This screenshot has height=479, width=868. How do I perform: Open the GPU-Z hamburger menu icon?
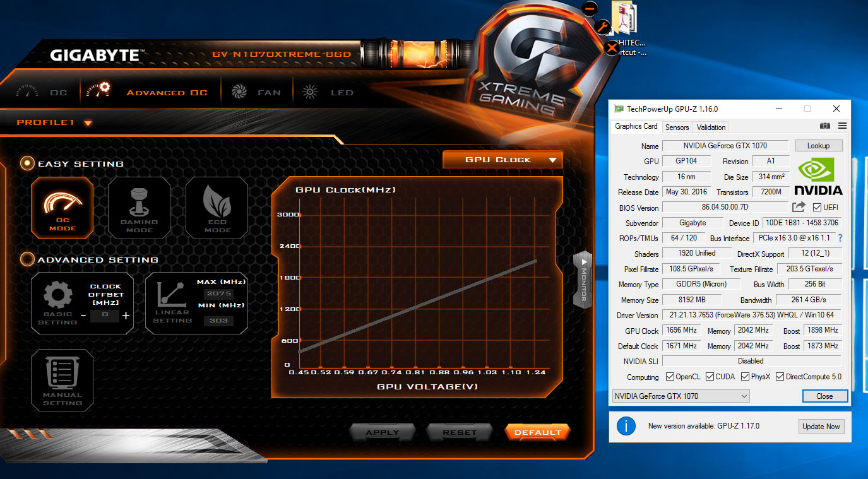coord(842,126)
